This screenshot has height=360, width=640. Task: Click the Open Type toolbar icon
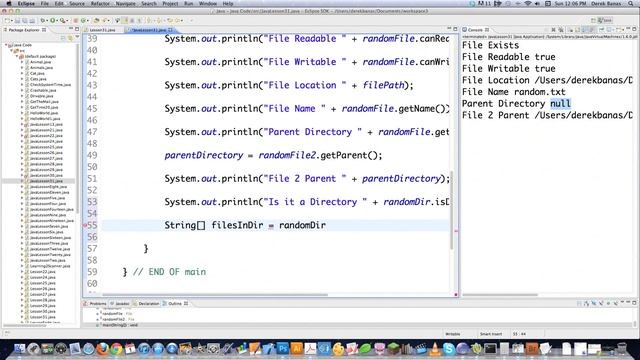(96, 20)
